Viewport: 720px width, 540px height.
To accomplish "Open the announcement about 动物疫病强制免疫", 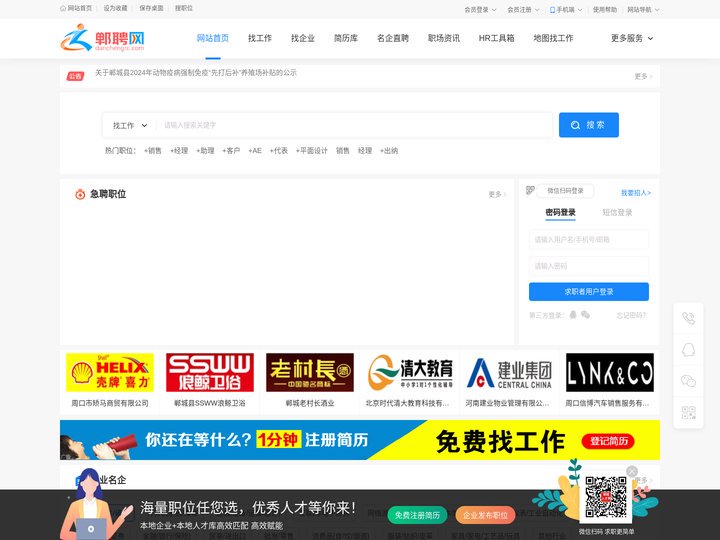I will (x=196, y=73).
